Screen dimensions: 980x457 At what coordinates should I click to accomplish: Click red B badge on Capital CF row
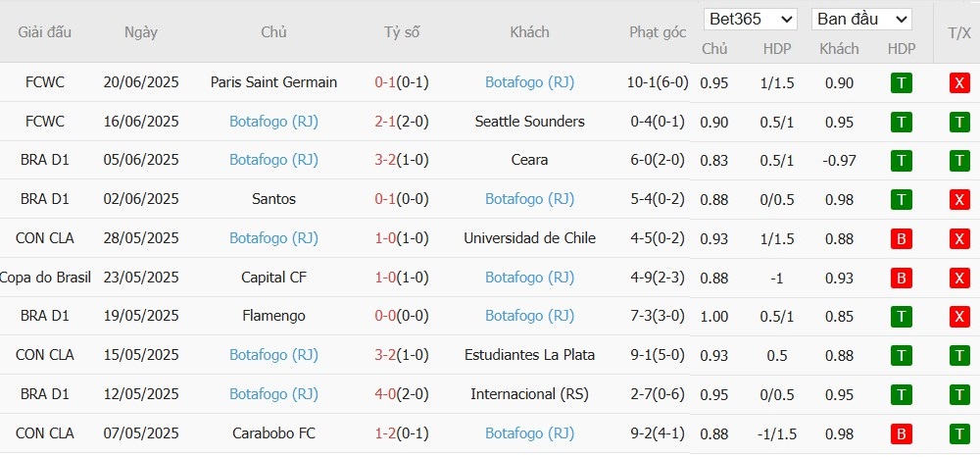(x=900, y=278)
